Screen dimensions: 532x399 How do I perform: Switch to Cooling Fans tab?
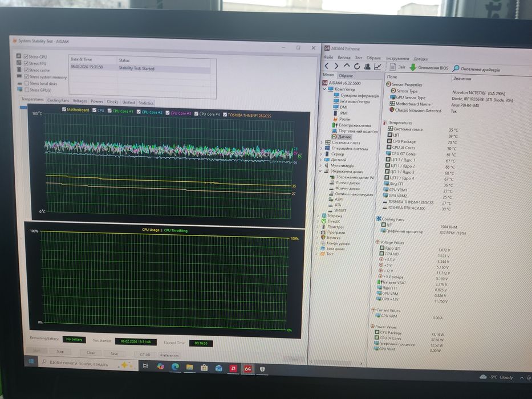tap(58, 100)
